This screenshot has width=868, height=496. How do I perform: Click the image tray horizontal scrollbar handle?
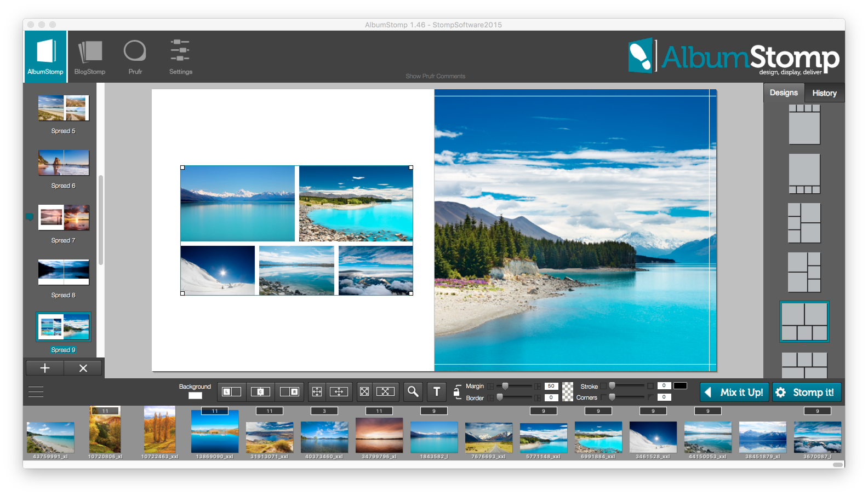point(838,465)
